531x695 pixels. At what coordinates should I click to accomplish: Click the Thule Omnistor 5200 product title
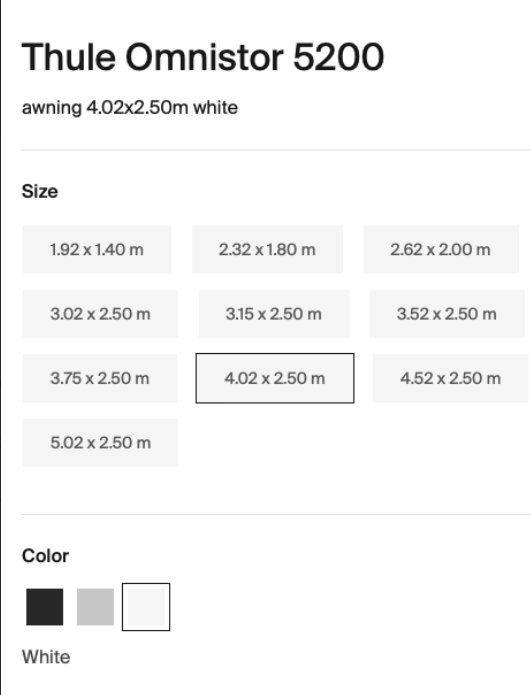tap(203, 57)
